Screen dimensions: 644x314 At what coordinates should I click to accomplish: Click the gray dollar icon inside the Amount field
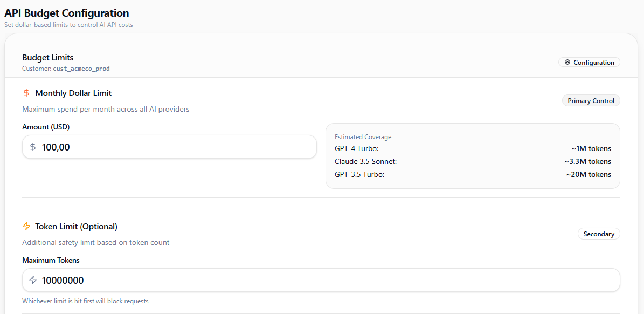point(33,147)
